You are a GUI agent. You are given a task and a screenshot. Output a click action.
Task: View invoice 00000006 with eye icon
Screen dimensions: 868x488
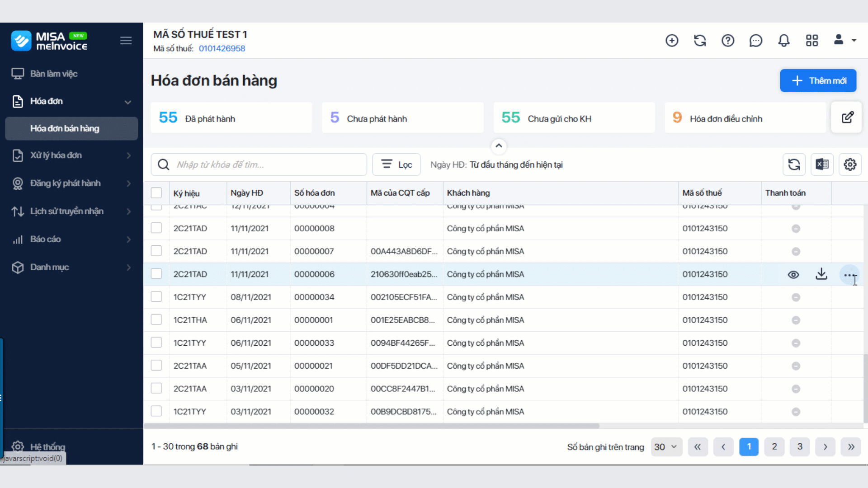pos(793,275)
